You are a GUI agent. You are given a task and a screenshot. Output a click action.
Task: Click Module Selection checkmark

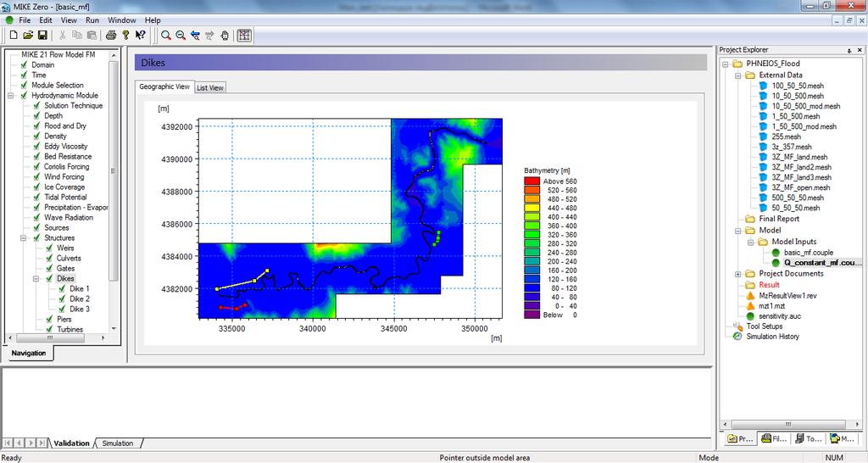(24, 86)
